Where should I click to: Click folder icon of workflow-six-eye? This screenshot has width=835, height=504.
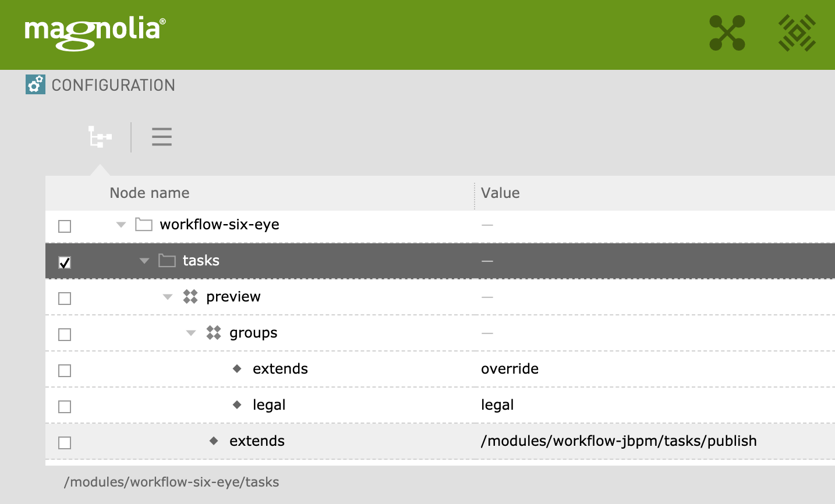click(144, 225)
